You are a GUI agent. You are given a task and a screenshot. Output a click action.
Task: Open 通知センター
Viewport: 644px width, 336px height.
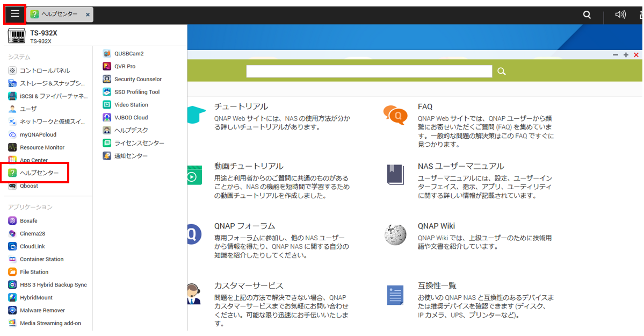[125, 156]
